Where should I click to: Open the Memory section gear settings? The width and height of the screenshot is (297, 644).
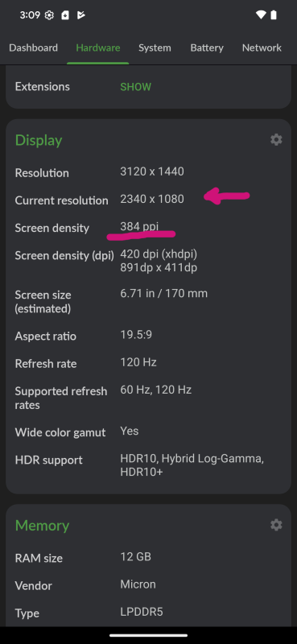(x=276, y=525)
